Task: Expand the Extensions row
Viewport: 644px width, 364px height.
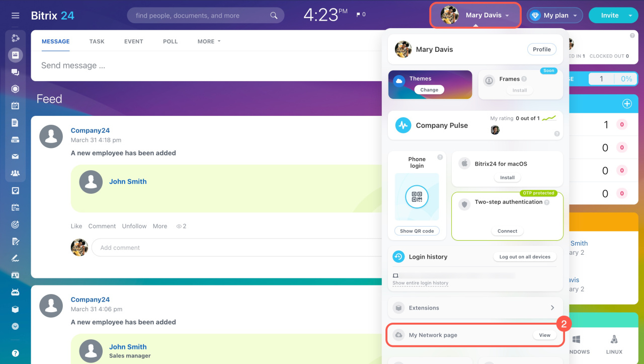Action: pos(475,308)
